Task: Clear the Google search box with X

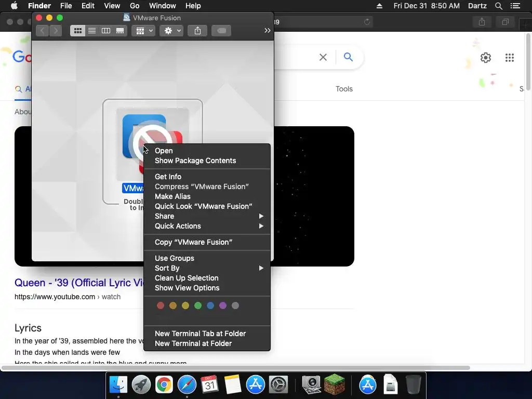Action: (323, 57)
